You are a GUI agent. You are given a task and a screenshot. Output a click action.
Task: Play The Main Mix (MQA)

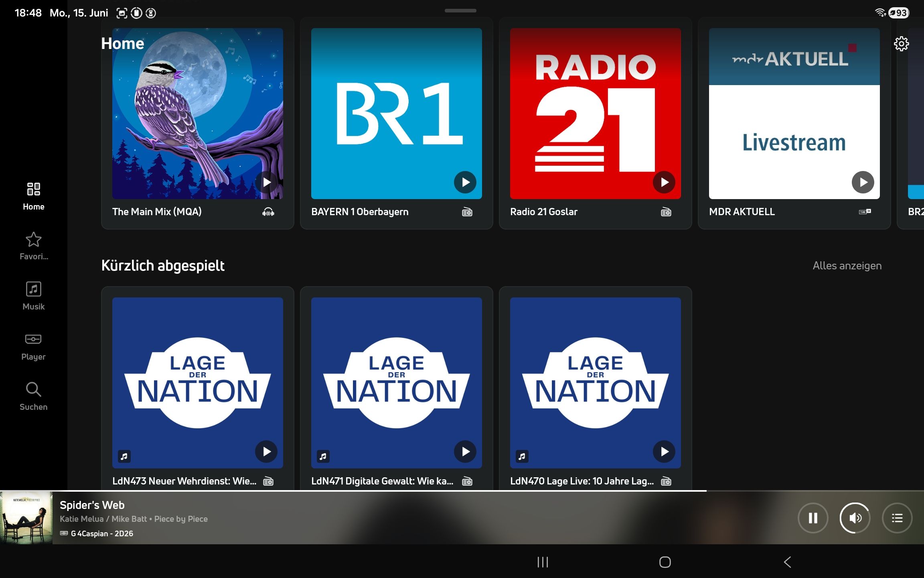pyautogui.click(x=266, y=182)
